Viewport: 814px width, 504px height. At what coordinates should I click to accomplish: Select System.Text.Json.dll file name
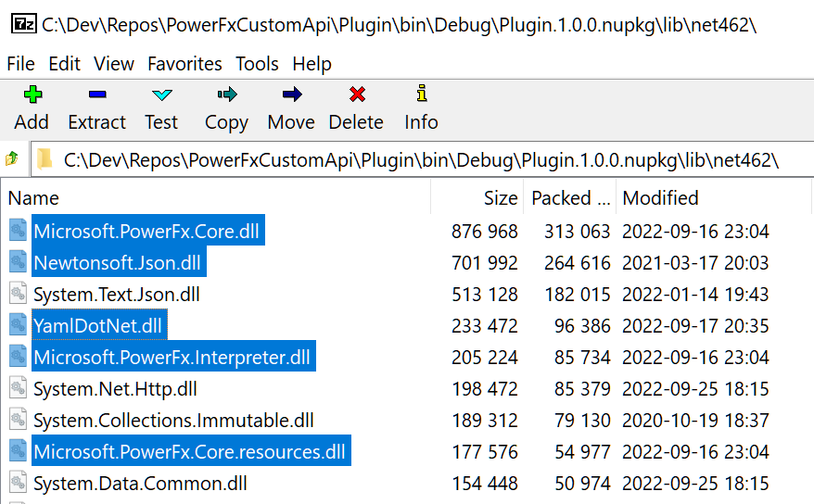pos(117,294)
